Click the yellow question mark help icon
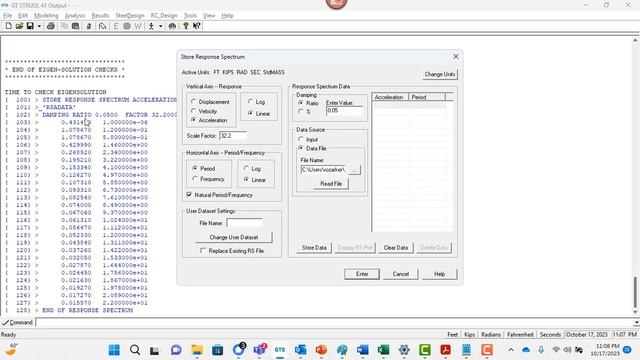Screen dimensions: 640x360 click(x=186, y=26)
